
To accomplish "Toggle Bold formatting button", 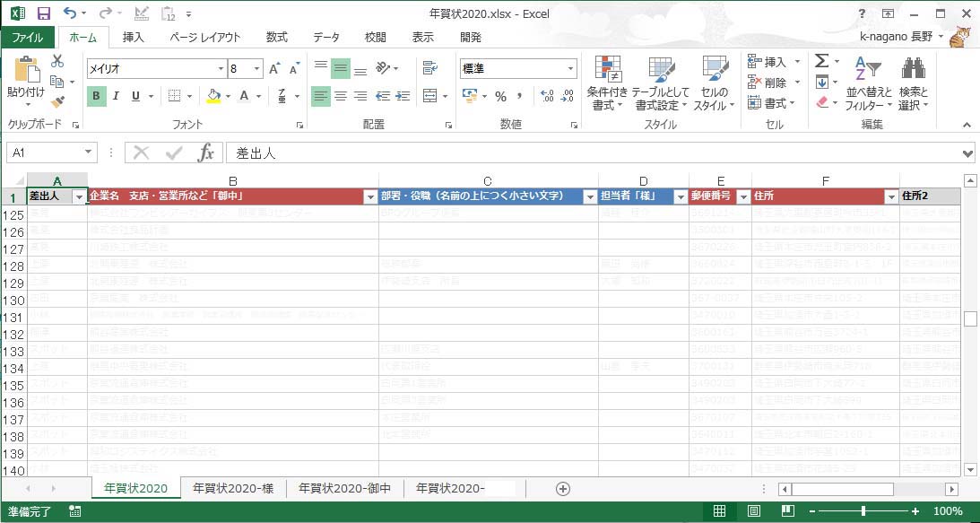I will (96, 96).
